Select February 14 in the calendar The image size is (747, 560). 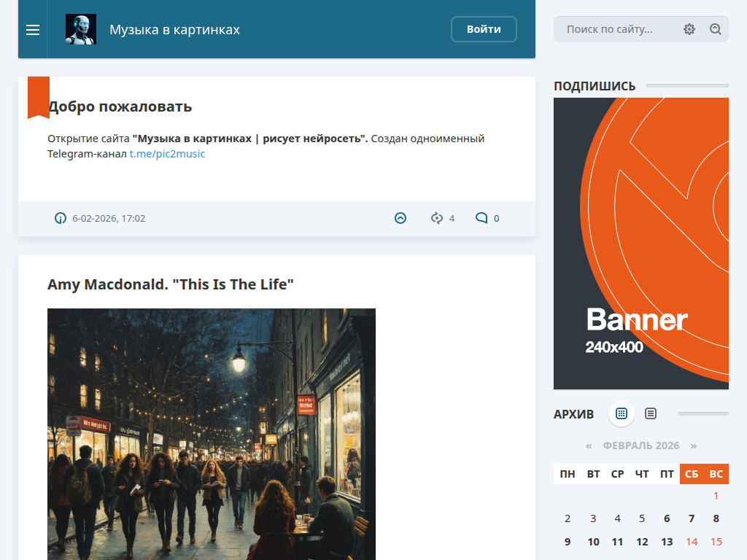(x=692, y=542)
